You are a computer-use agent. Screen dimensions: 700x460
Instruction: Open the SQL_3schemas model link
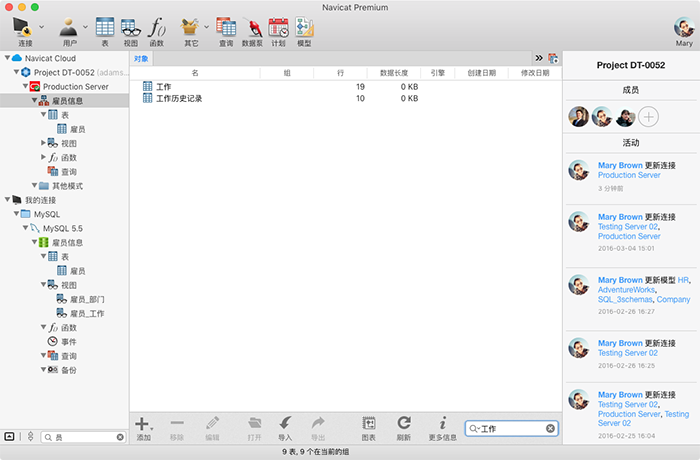pos(625,299)
